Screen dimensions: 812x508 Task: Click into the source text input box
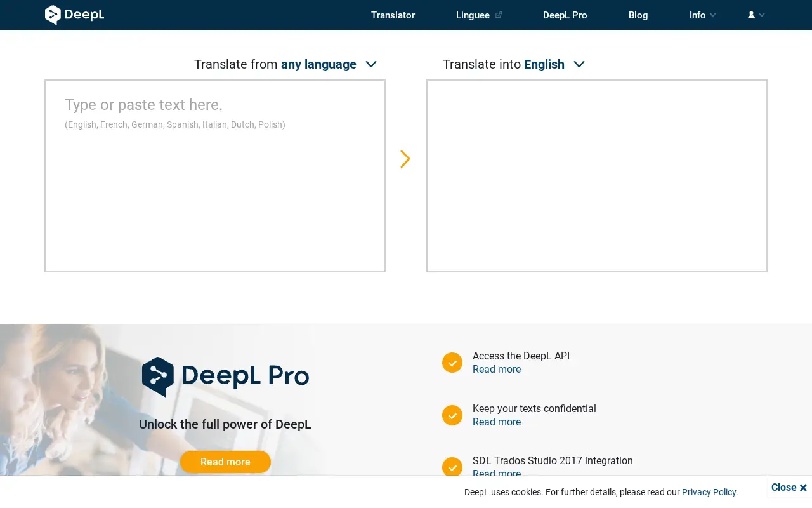(215, 176)
